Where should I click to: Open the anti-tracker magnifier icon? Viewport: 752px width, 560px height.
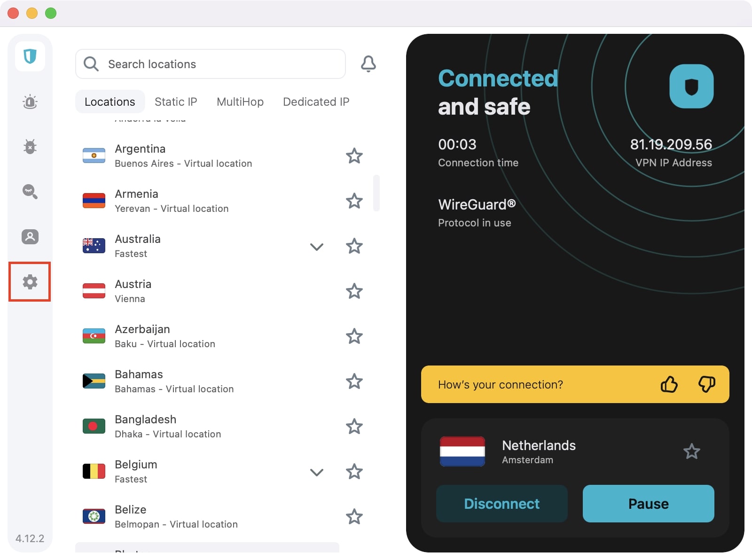30,192
